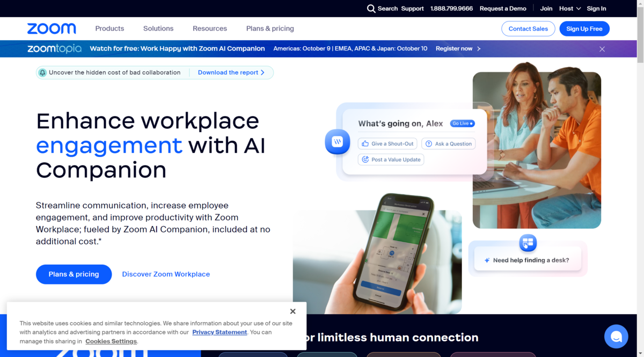Click the bell notification icon
The width and height of the screenshot is (644, 357).
42,72
